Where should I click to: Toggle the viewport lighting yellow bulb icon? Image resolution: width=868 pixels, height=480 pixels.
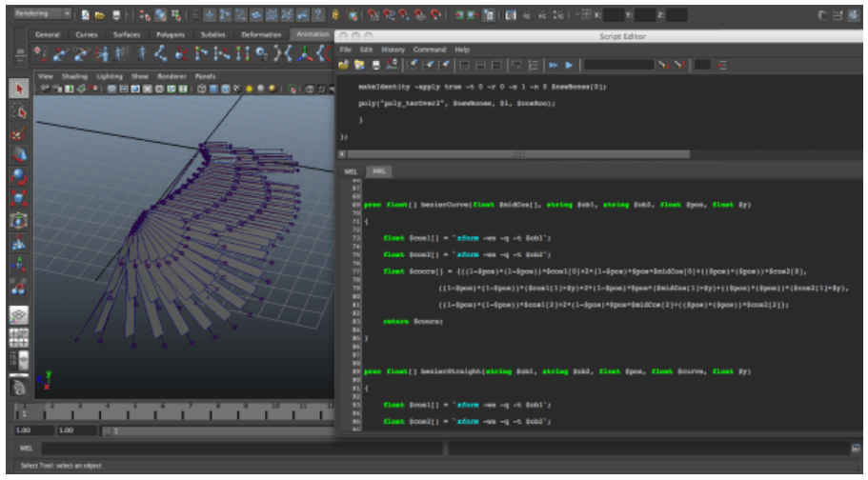(249, 90)
